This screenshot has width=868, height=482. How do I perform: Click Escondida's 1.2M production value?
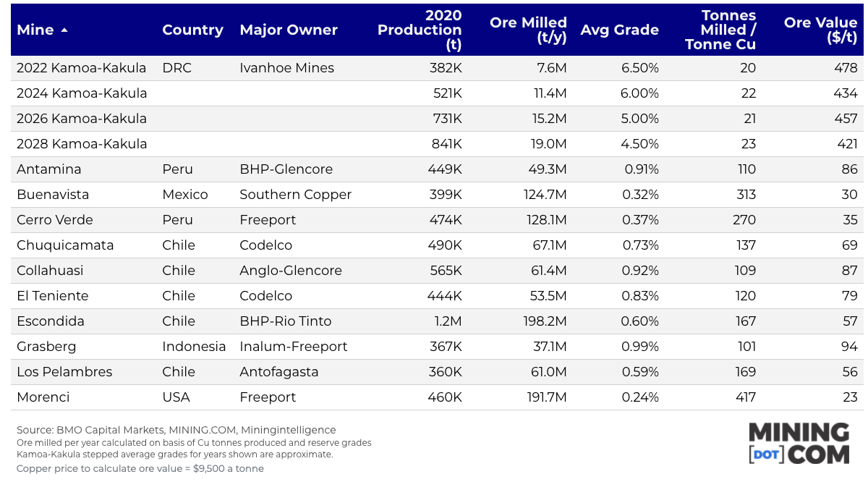pyautogui.click(x=448, y=321)
